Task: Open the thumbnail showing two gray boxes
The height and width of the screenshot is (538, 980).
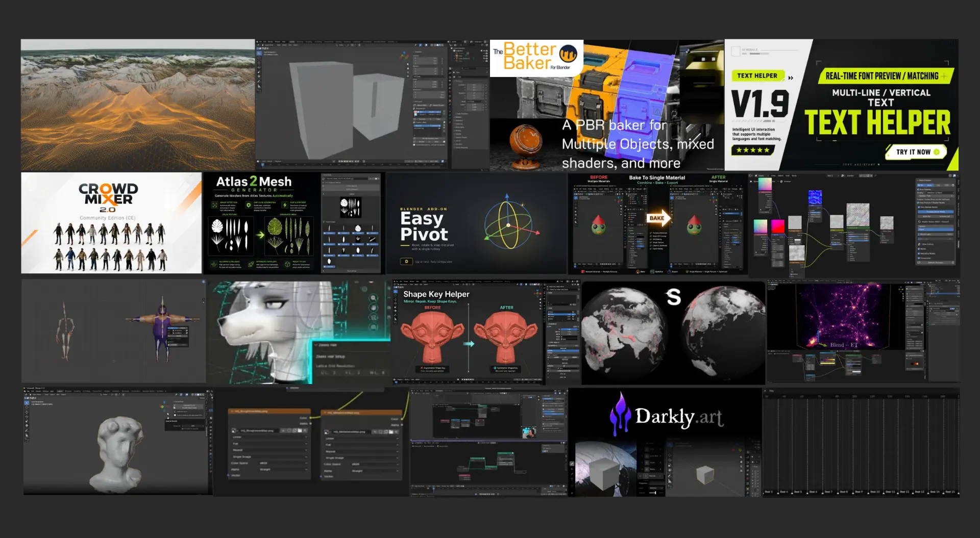Action: [x=372, y=105]
